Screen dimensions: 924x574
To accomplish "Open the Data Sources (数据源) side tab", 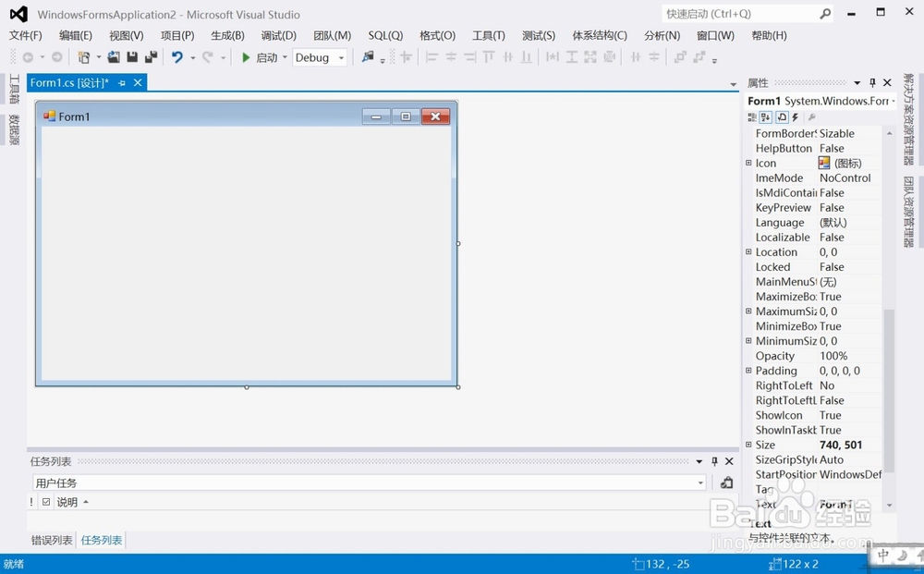I will 14,129.
